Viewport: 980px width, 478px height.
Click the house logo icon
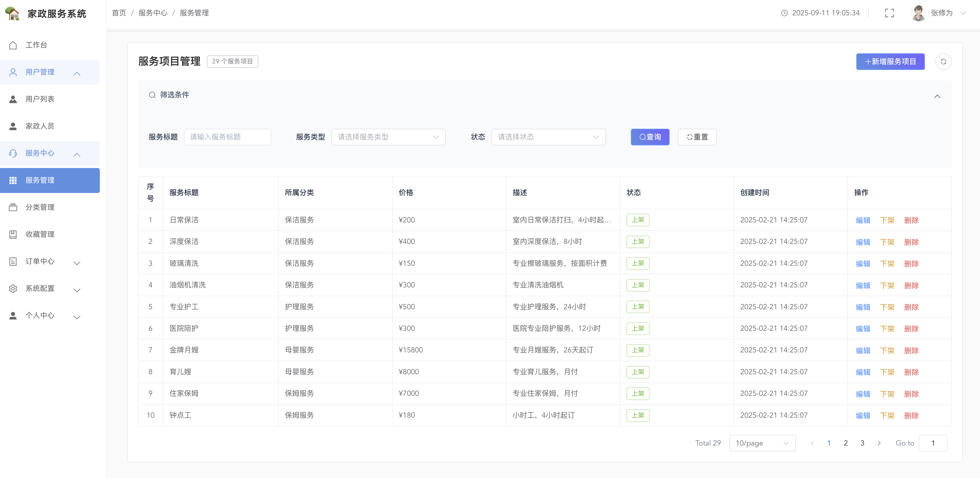12,14
